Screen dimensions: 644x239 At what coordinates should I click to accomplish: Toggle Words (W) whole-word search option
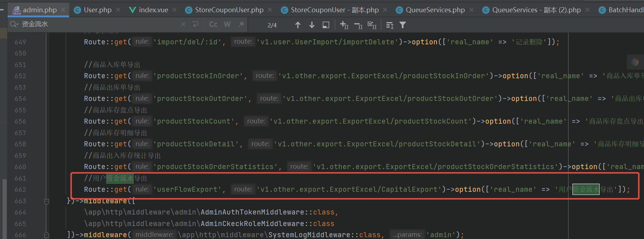click(227, 24)
